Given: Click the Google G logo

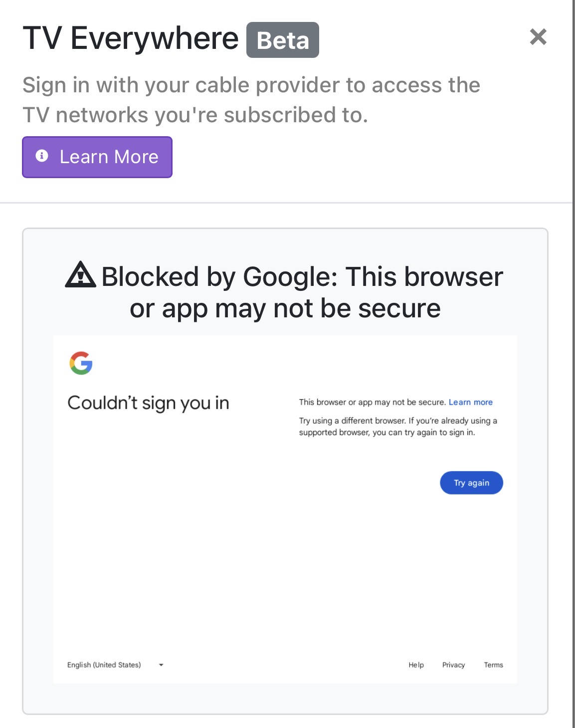Looking at the screenshot, I should (x=81, y=363).
